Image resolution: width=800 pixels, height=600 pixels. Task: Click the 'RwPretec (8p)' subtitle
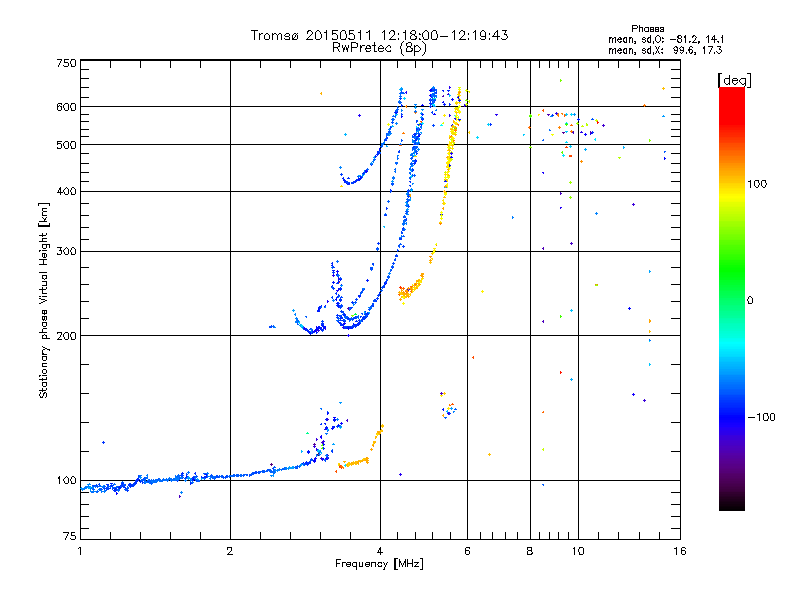coord(379,48)
